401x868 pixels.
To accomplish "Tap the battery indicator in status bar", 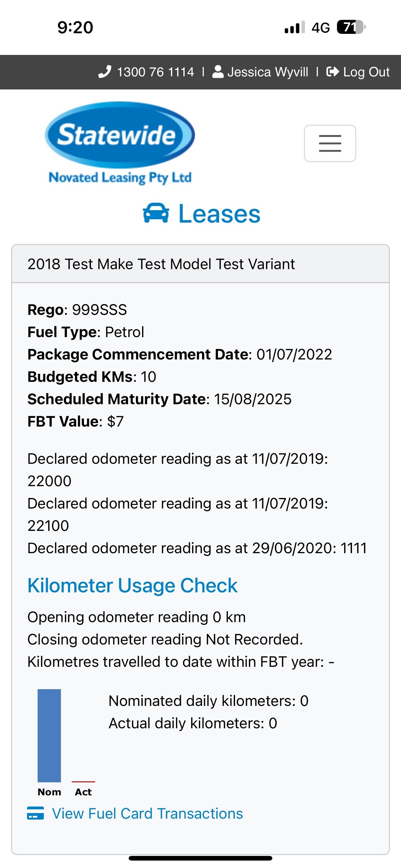I will pos(351,27).
